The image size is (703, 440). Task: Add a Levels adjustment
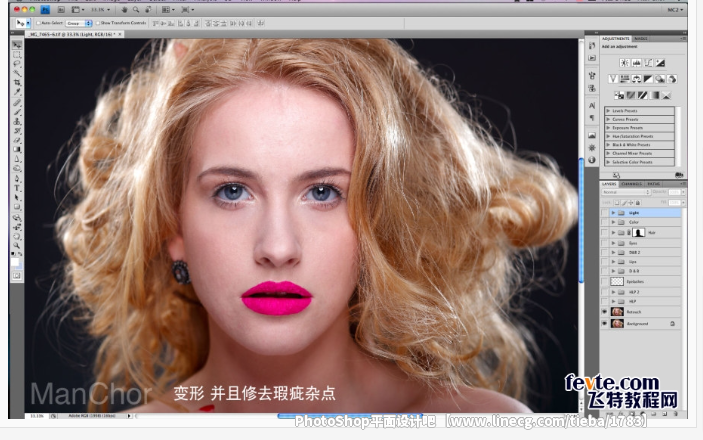[636, 63]
